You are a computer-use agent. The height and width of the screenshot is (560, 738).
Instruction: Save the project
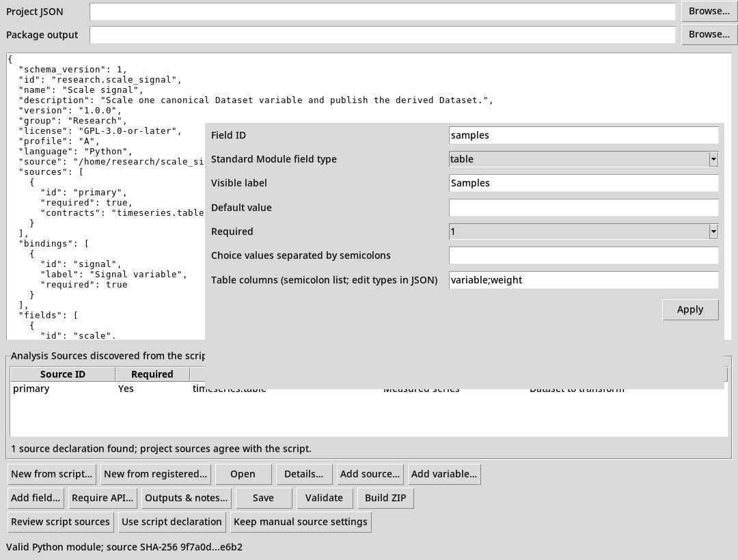click(x=263, y=499)
